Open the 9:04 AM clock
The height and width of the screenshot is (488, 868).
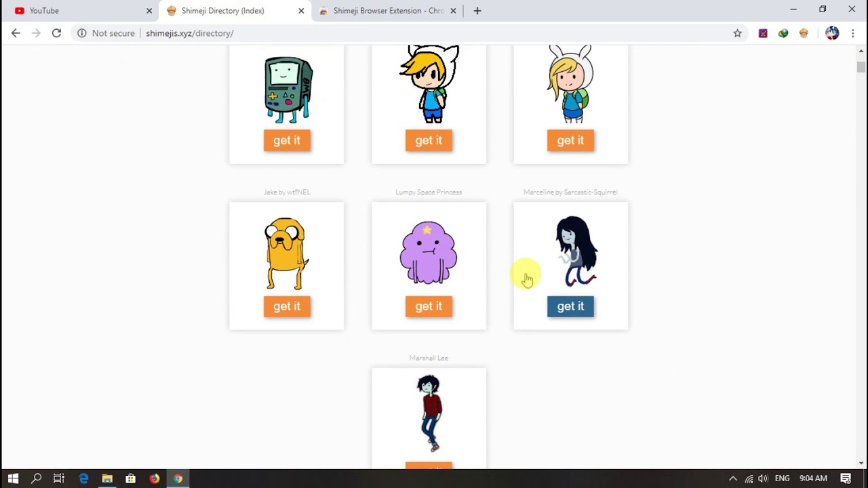pyautogui.click(x=813, y=479)
